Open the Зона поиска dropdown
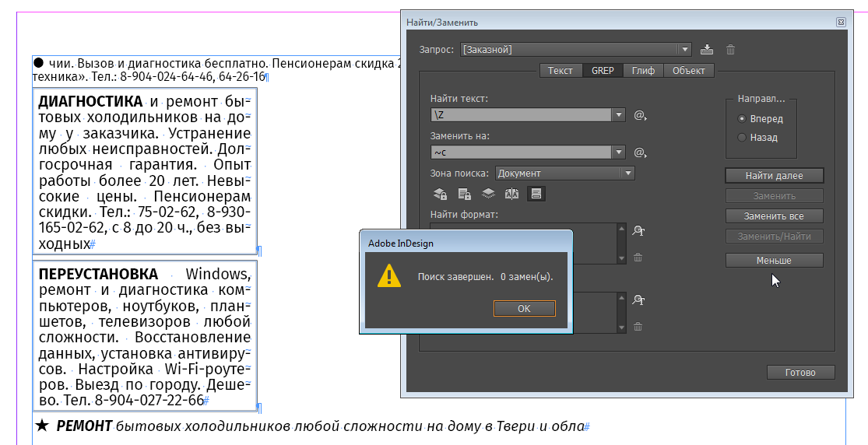The image size is (868, 445). pos(627,173)
